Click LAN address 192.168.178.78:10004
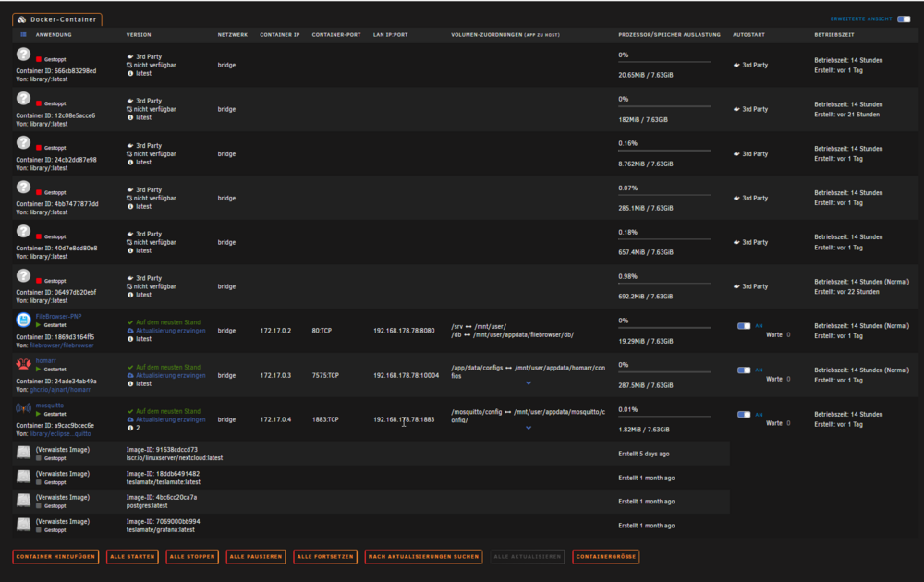This screenshot has height=582, width=924. coord(406,375)
